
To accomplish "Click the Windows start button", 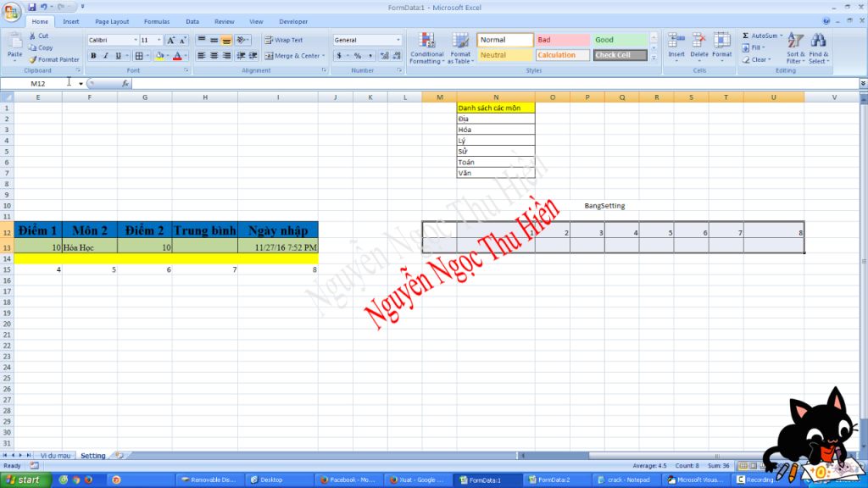I will tap(24, 480).
